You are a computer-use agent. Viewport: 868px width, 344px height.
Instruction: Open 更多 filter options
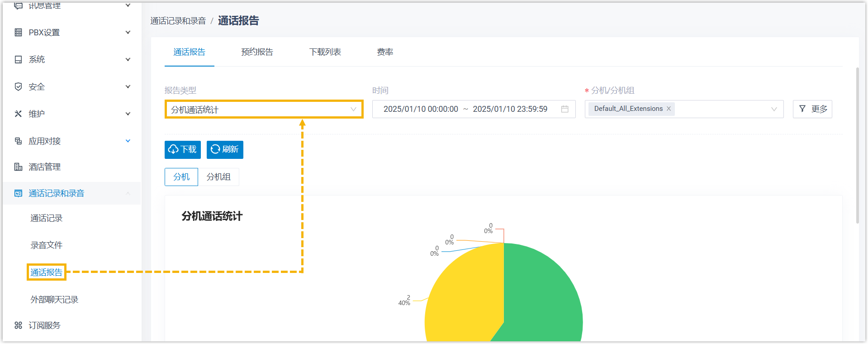[x=812, y=109]
